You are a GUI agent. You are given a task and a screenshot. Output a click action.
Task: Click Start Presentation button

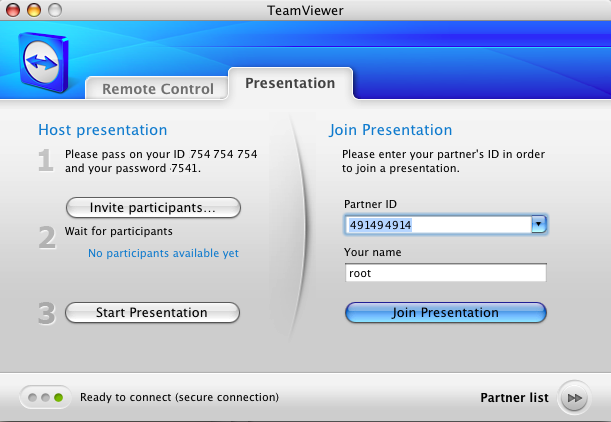[152, 313]
